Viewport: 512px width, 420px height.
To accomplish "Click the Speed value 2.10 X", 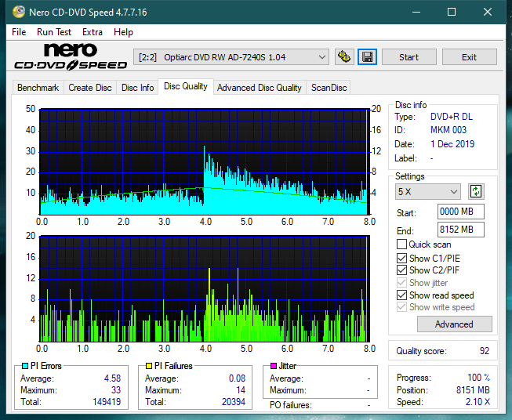I will tap(478, 402).
